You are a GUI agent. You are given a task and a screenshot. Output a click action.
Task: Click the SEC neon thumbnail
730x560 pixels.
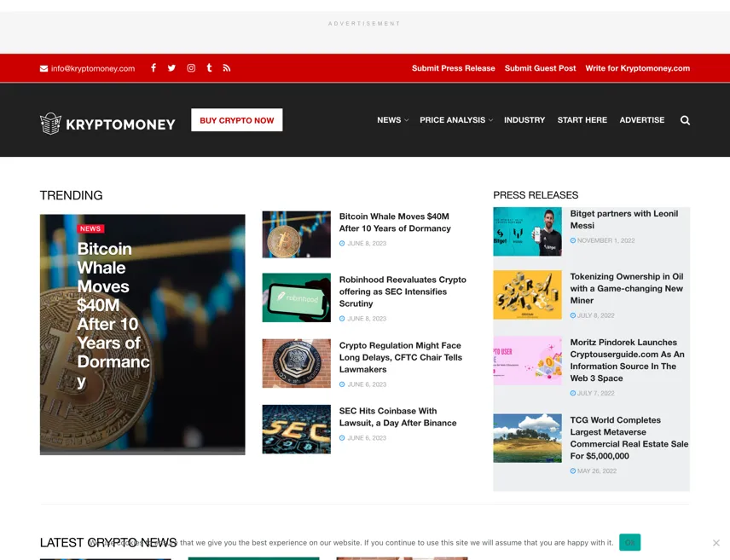[297, 430]
